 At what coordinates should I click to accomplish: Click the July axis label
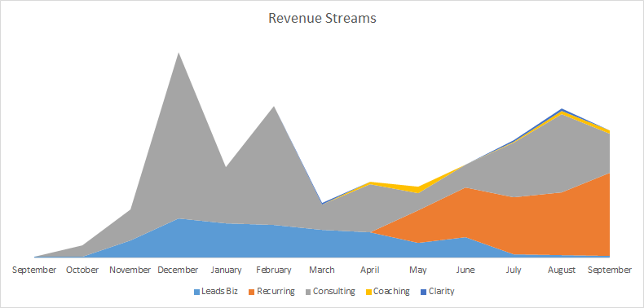pyautogui.click(x=514, y=271)
